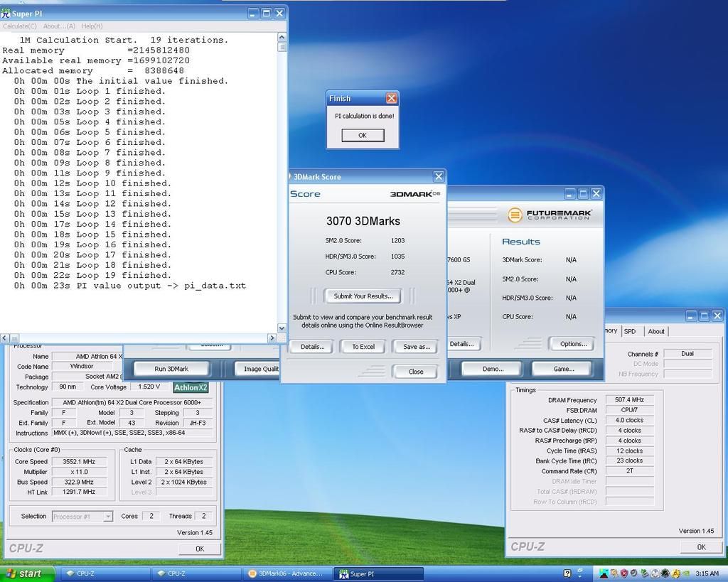Switch to the About tab in CPU-Z
This screenshot has height=582, width=728.
(x=656, y=331)
